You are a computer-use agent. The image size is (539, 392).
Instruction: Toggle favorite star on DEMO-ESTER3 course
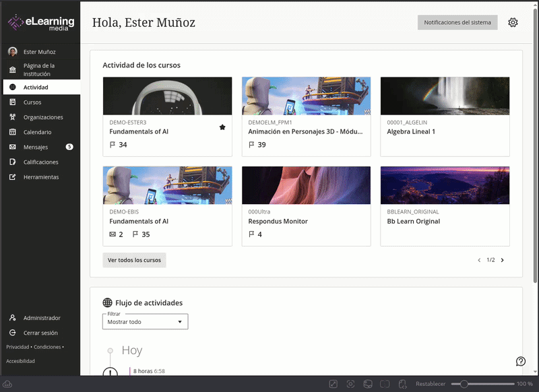(222, 127)
